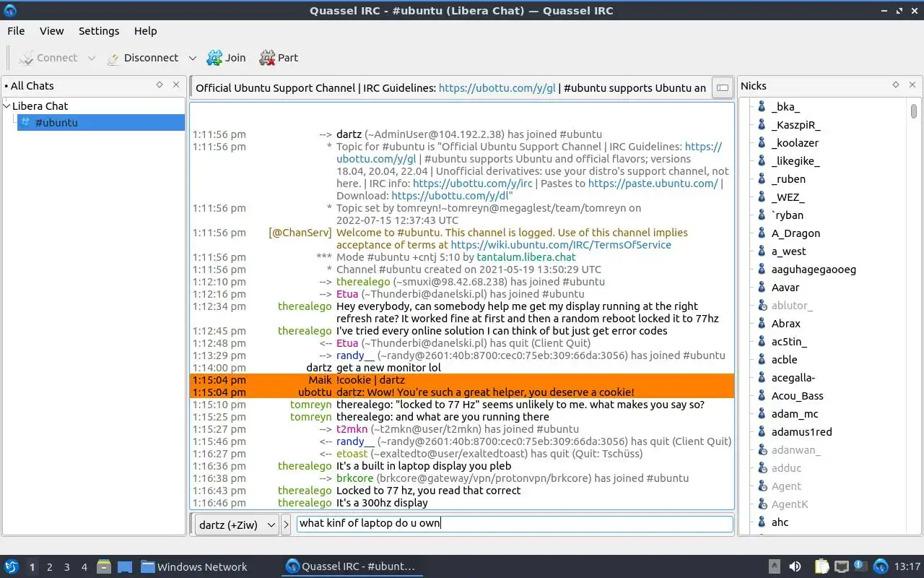The image size is (924, 578).
Task: Click the clock in the taskbar
Action: coord(907,567)
